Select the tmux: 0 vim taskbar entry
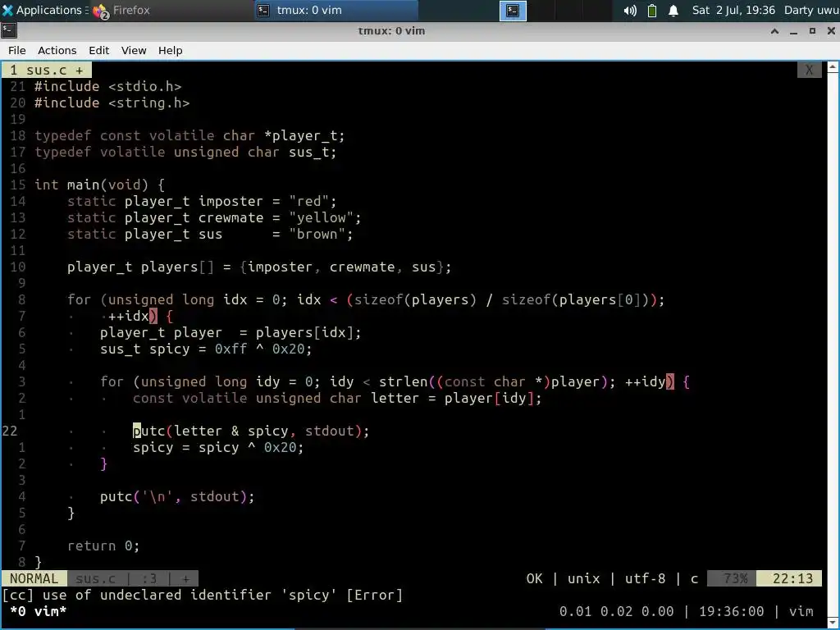Screen dimensions: 840x630 tap(336, 10)
